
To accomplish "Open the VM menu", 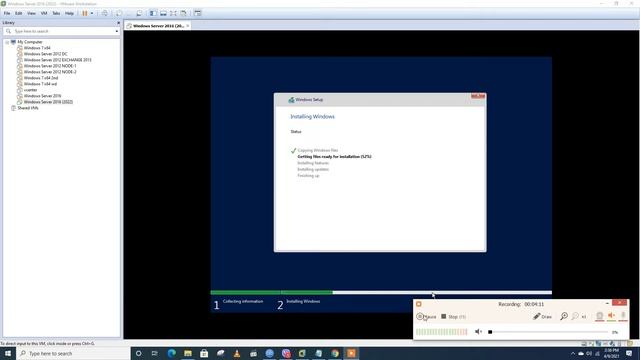I will [x=44, y=13].
